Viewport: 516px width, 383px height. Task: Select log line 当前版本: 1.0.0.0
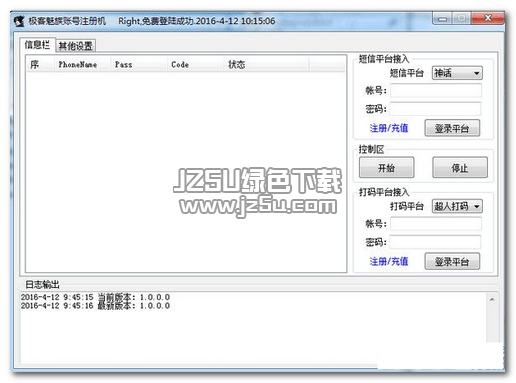[95, 297]
